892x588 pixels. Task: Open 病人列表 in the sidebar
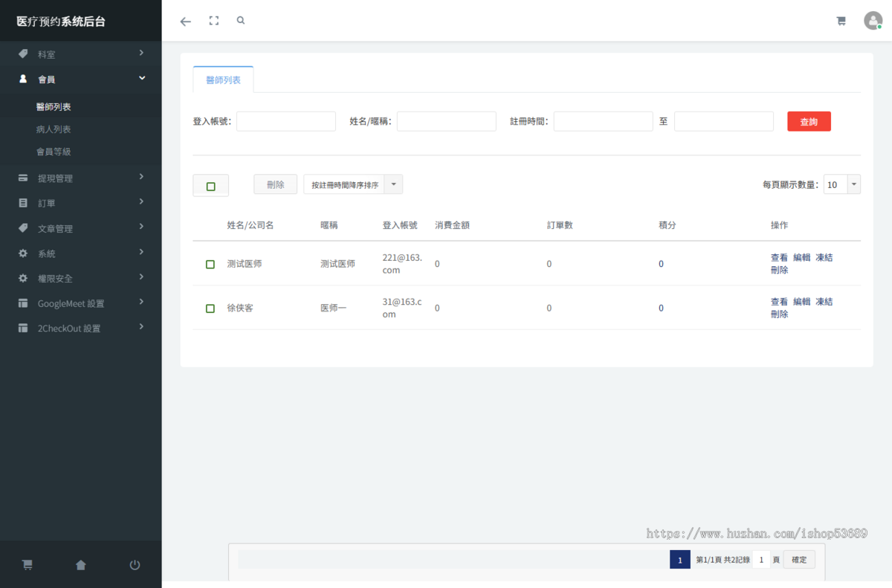pos(54,129)
